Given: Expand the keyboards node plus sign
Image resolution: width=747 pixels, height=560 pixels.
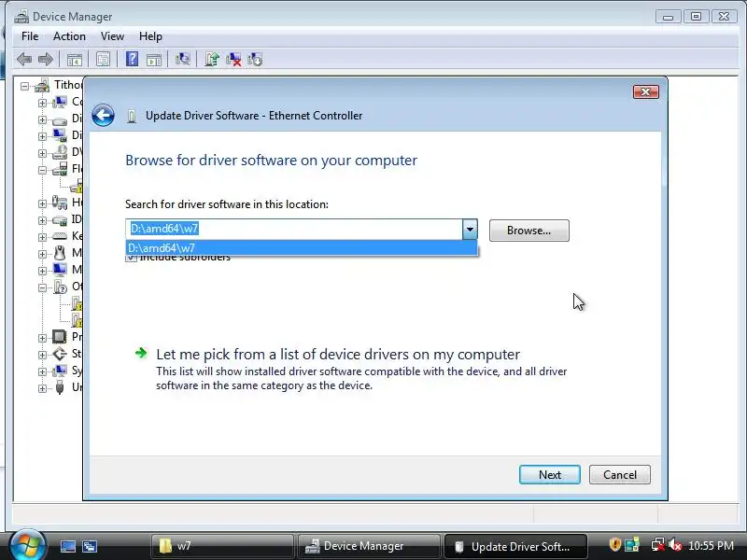Looking at the screenshot, I should [42, 237].
